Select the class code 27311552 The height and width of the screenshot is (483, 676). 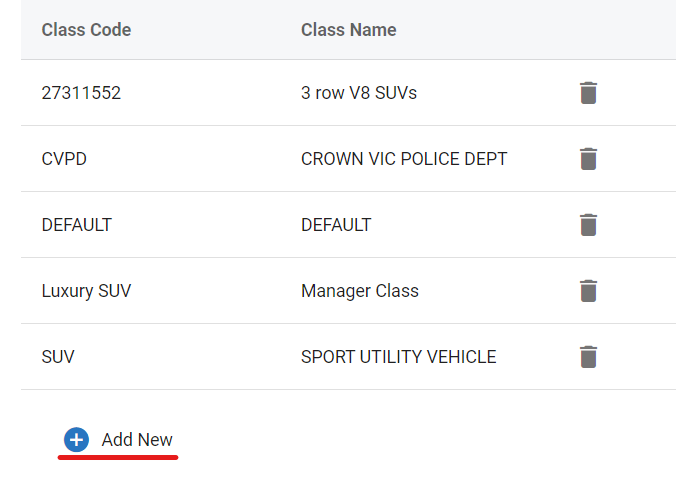81,93
